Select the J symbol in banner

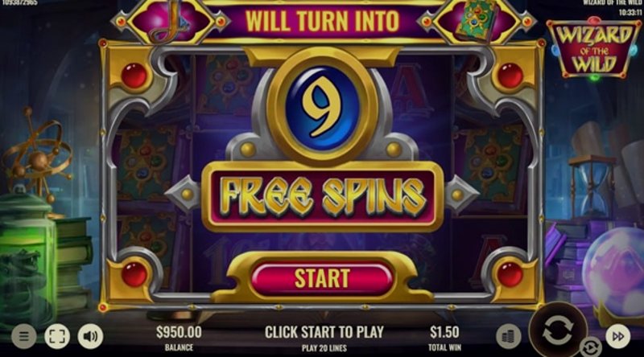pyautogui.click(x=171, y=21)
